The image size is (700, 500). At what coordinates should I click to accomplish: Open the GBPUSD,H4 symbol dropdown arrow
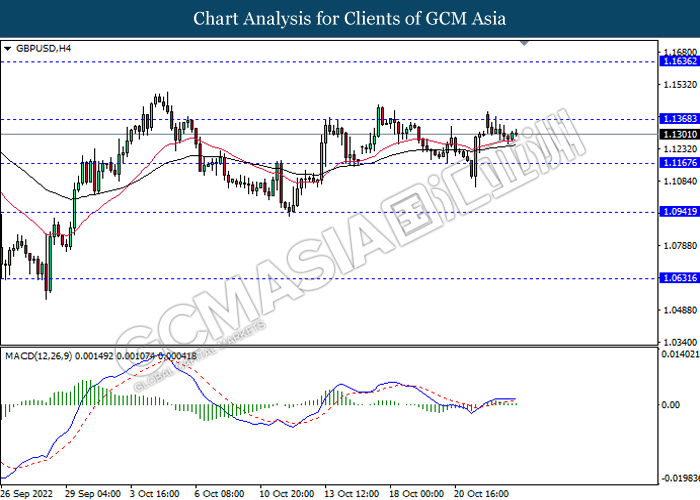tap(7, 49)
